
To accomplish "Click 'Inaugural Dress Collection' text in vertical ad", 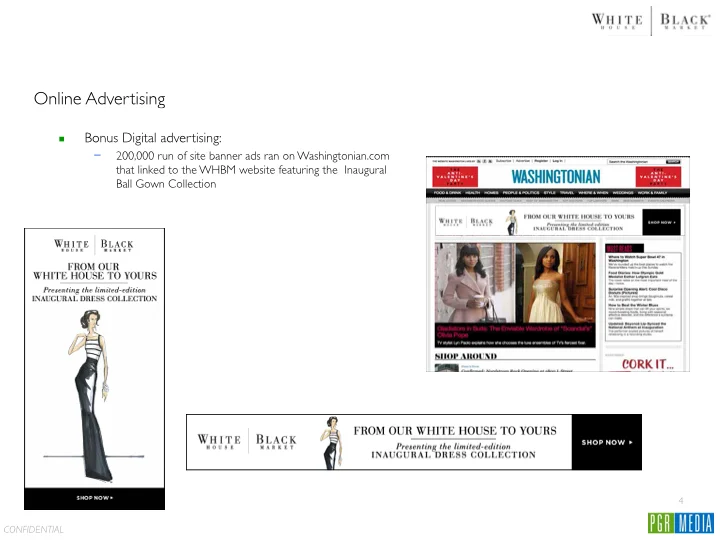I will (x=94, y=299).
